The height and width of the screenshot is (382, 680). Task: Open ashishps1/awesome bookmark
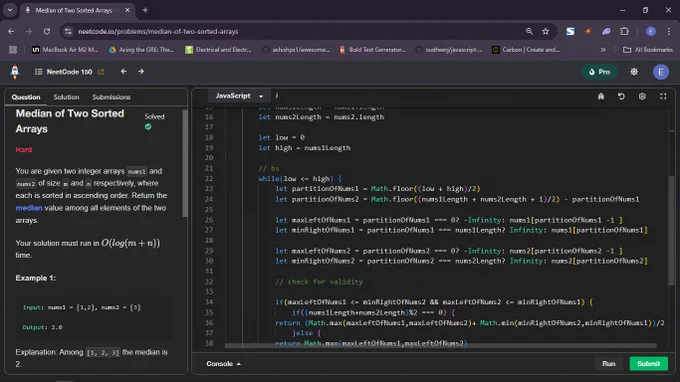click(x=296, y=50)
